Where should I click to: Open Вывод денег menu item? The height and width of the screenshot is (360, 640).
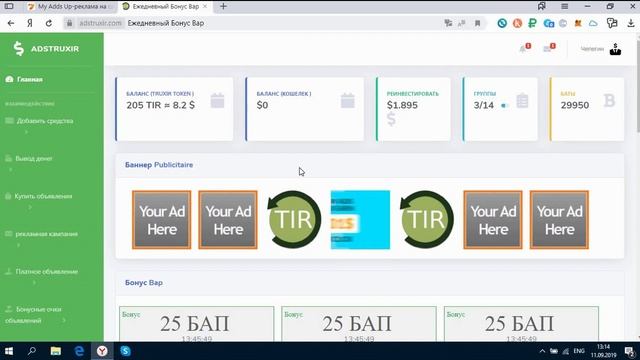(29, 158)
